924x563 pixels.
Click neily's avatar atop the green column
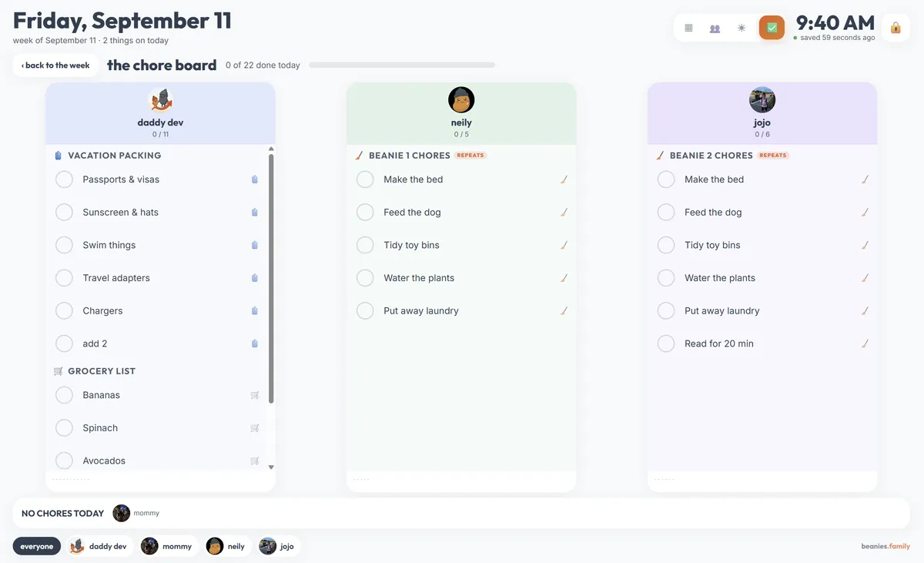click(461, 100)
